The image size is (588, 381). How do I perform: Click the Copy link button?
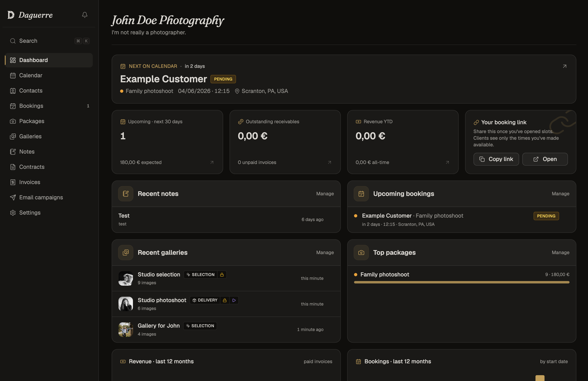496,159
